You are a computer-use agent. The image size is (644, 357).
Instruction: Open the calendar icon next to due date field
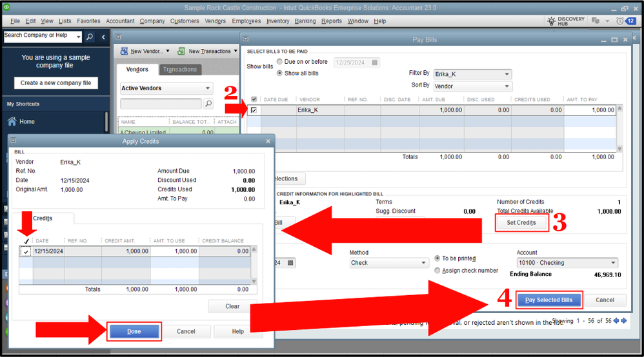pos(374,63)
